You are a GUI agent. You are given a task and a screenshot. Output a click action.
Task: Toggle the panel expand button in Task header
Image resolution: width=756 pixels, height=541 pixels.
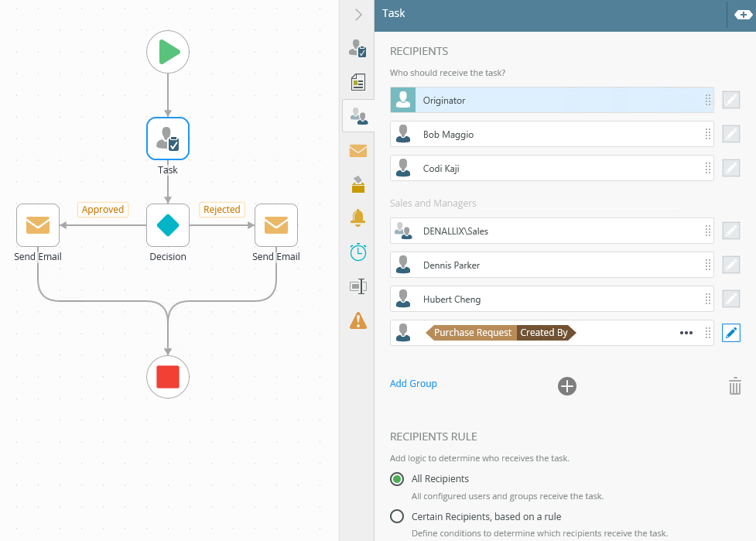[743, 15]
